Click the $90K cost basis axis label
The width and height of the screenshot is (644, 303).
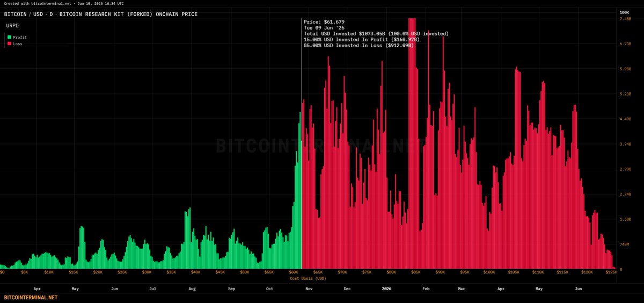[440, 272]
